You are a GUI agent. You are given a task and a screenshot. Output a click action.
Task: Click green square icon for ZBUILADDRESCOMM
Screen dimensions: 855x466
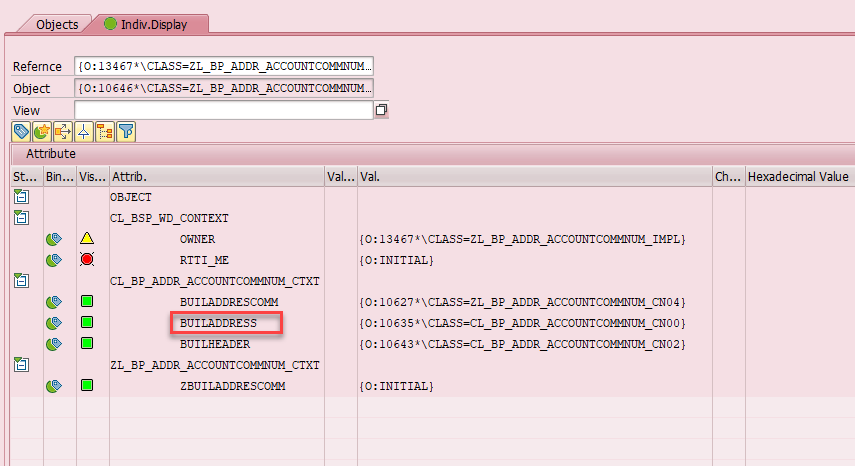tap(87, 385)
